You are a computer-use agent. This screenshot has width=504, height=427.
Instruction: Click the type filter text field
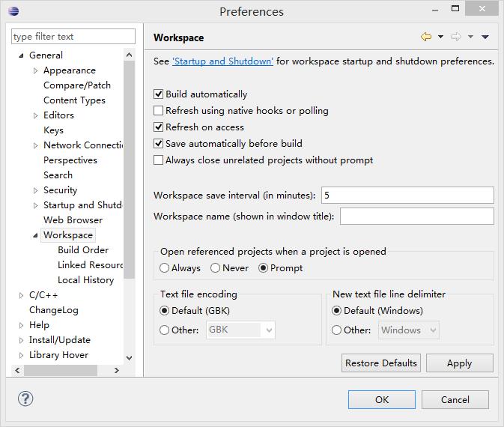[73, 37]
